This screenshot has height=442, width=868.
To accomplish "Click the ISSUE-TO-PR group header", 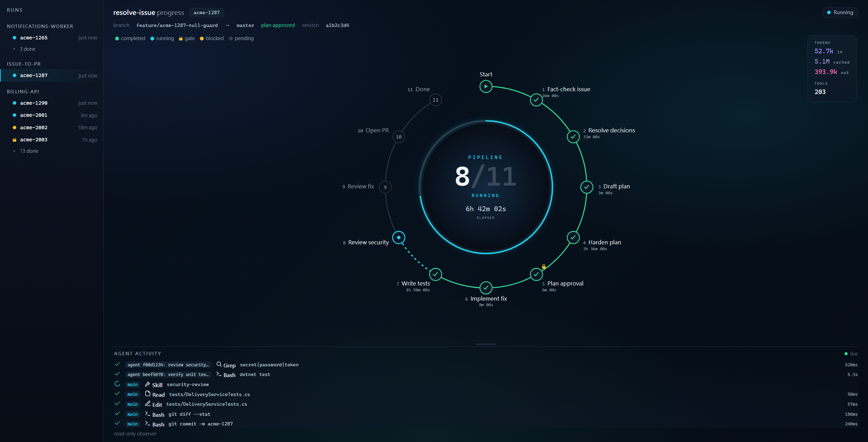I will pos(24,64).
